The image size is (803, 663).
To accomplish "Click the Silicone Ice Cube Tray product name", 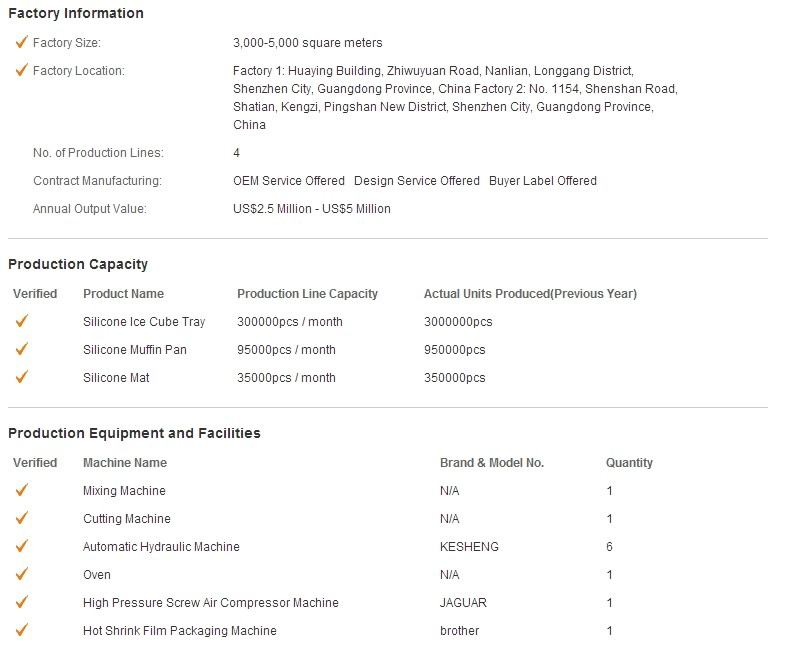I will 144,322.
